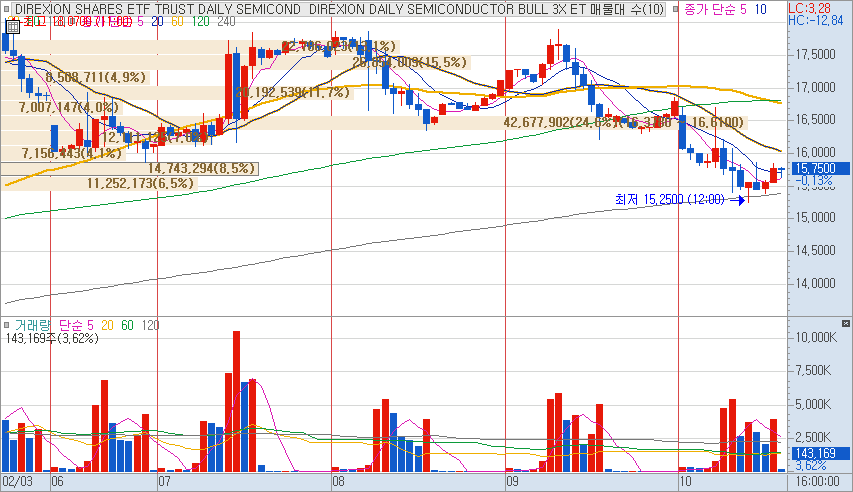The height and width of the screenshot is (492, 853).
Task: Click the 최저 15.2500 (12:00) low annotation
Action: point(670,200)
